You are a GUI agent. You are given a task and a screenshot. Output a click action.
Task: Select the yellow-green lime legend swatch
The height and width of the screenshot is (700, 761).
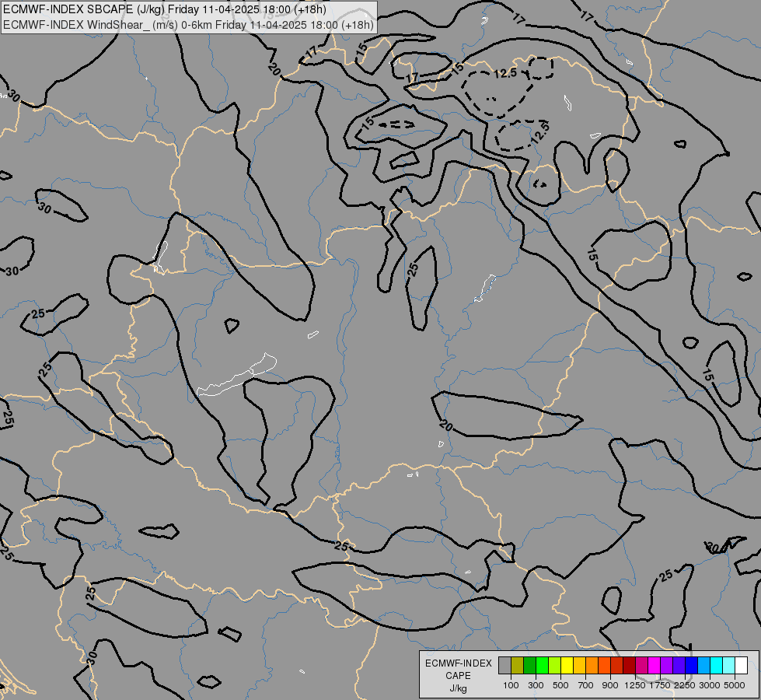point(555,666)
